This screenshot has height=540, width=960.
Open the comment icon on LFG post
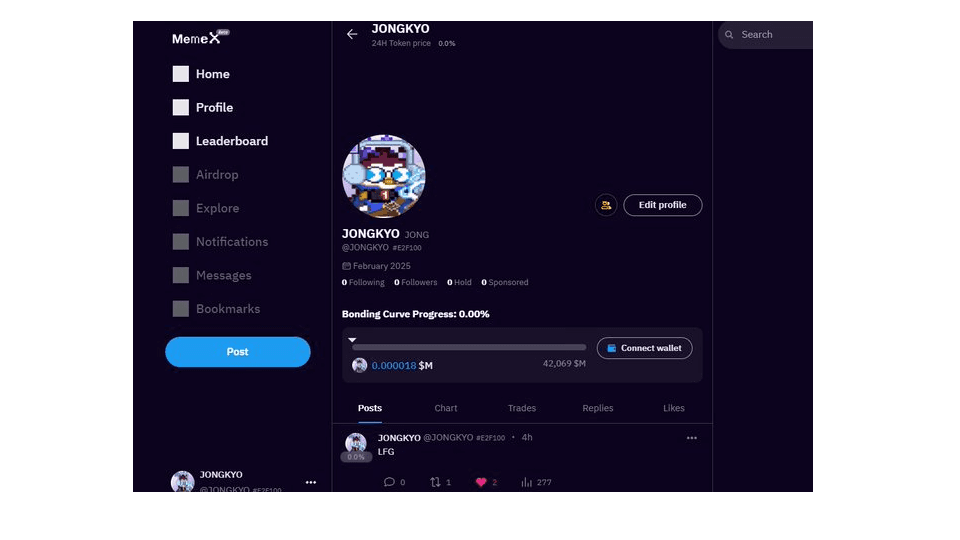(x=389, y=482)
